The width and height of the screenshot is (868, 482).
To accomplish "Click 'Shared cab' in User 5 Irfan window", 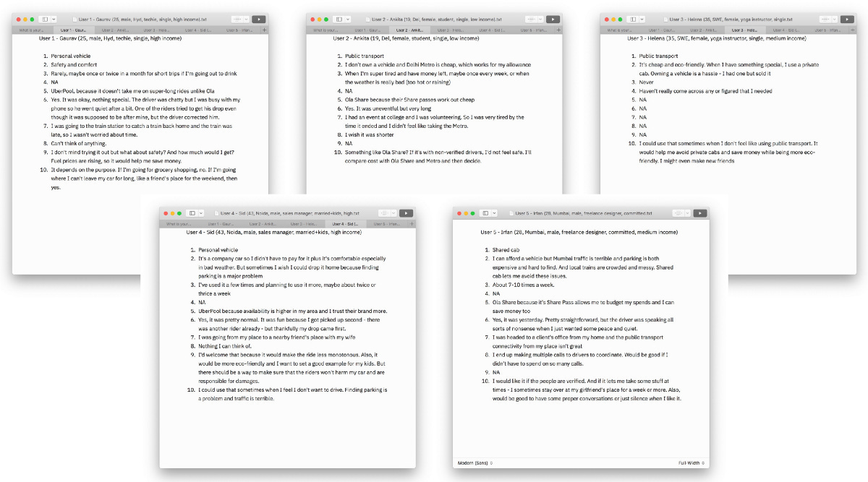I will [x=506, y=250].
